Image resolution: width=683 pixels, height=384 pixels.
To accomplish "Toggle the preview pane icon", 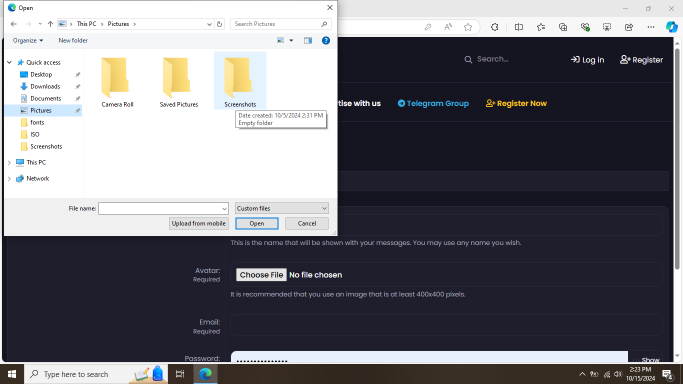I will click(308, 40).
